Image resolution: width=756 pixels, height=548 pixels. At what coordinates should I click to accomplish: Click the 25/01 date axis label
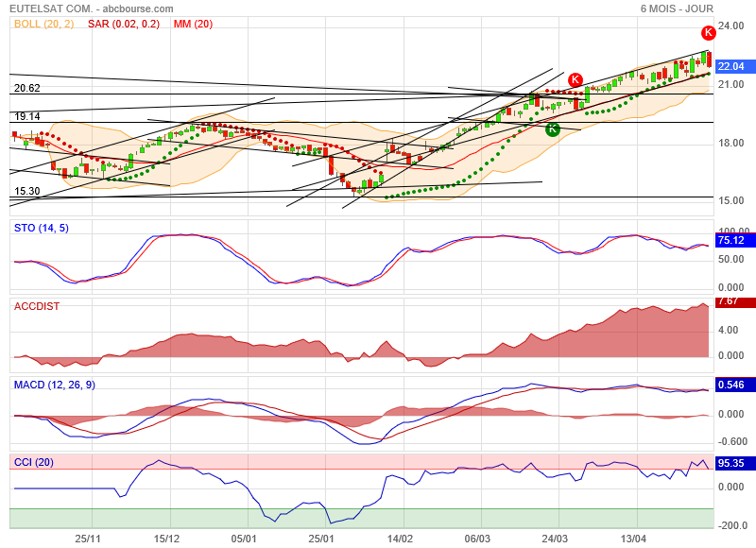point(321,539)
